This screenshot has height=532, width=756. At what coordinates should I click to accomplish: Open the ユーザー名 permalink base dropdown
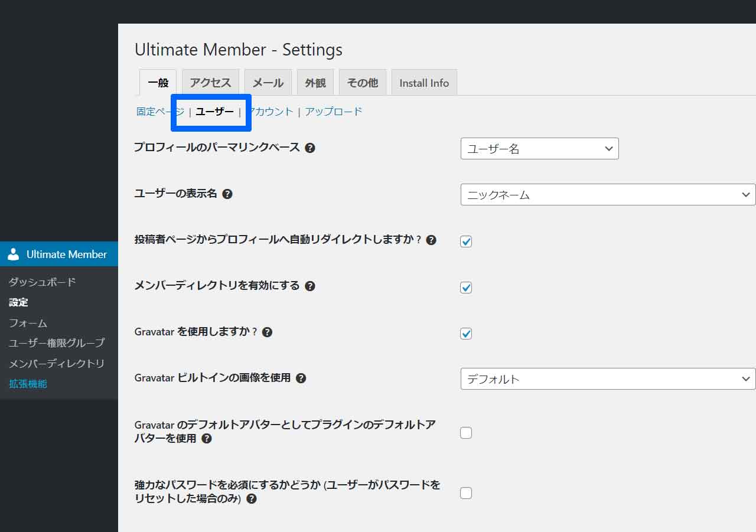pos(540,149)
